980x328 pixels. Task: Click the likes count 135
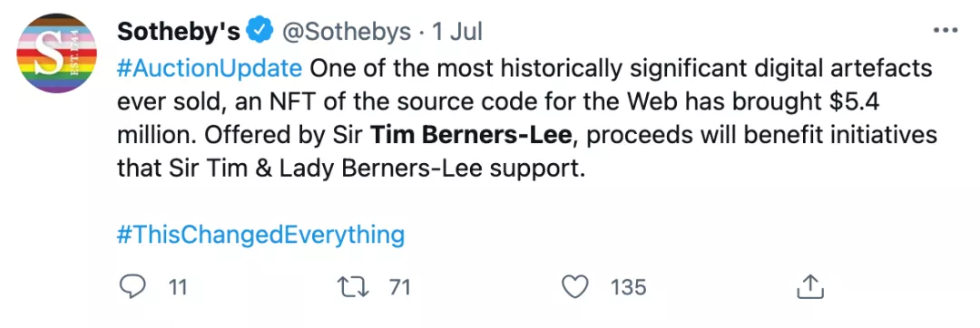point(629,287)
